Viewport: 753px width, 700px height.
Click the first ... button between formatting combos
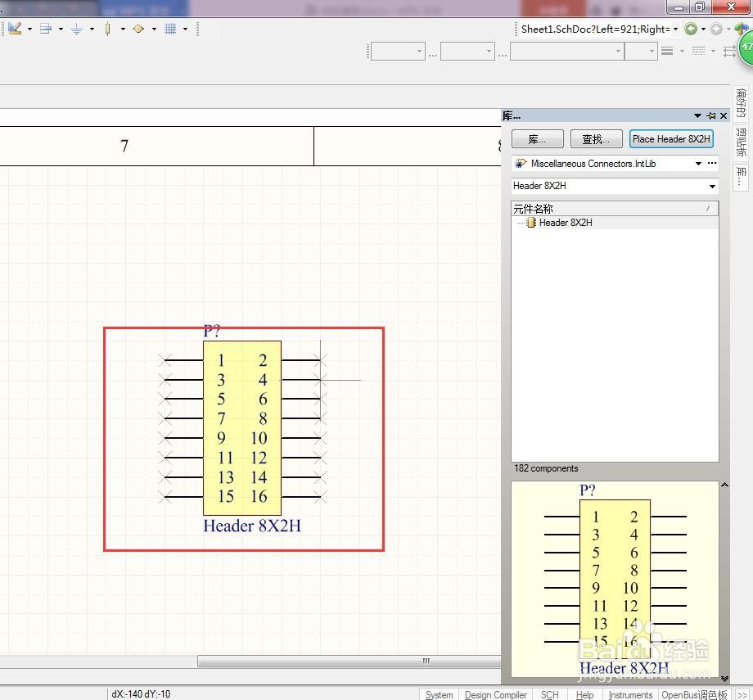coord(433,54)
